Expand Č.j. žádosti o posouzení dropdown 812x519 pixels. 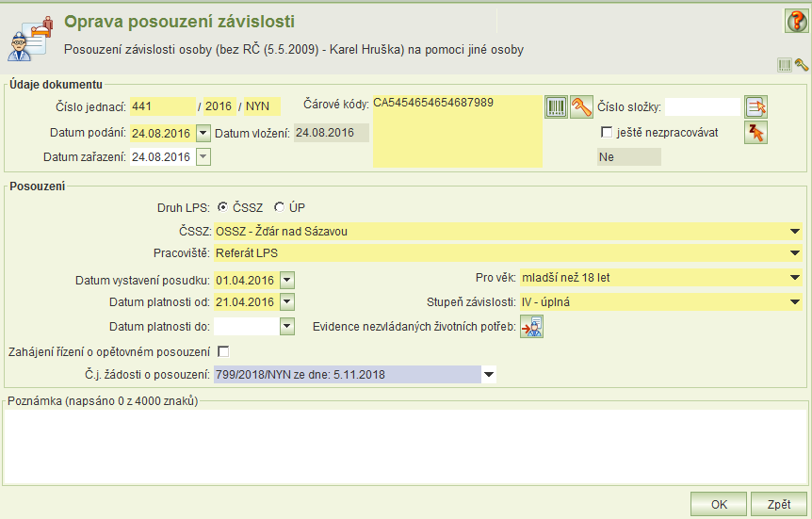point(489,375)
